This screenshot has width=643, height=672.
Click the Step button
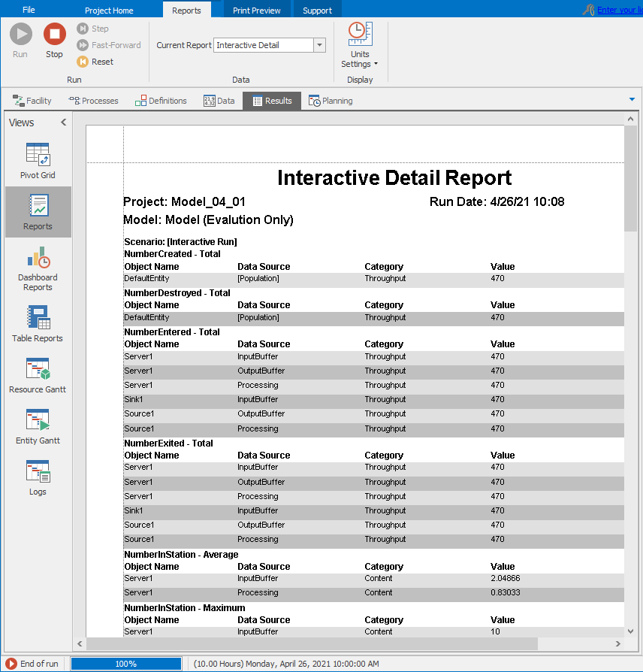coord(93,29)
